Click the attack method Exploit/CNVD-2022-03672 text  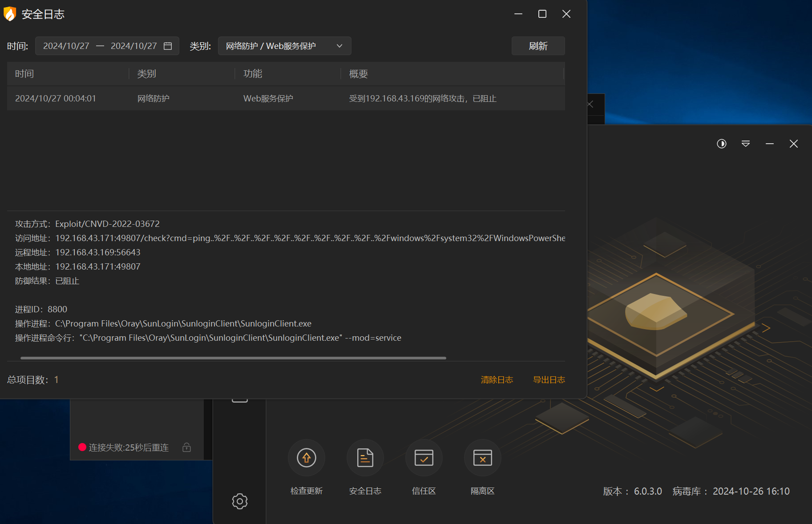(107, 224)
